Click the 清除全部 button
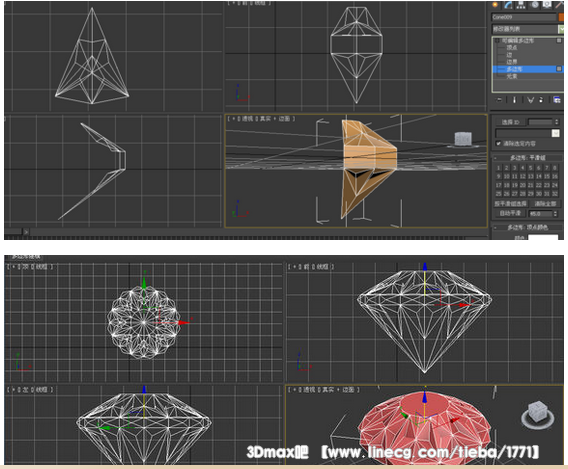 (x=545, y=204)
